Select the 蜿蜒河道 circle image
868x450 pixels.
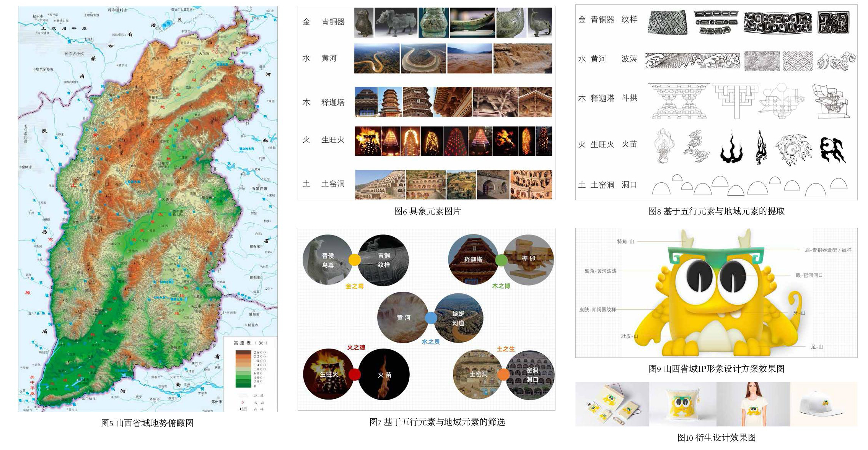pyautogui.click(x=458, y=318)
